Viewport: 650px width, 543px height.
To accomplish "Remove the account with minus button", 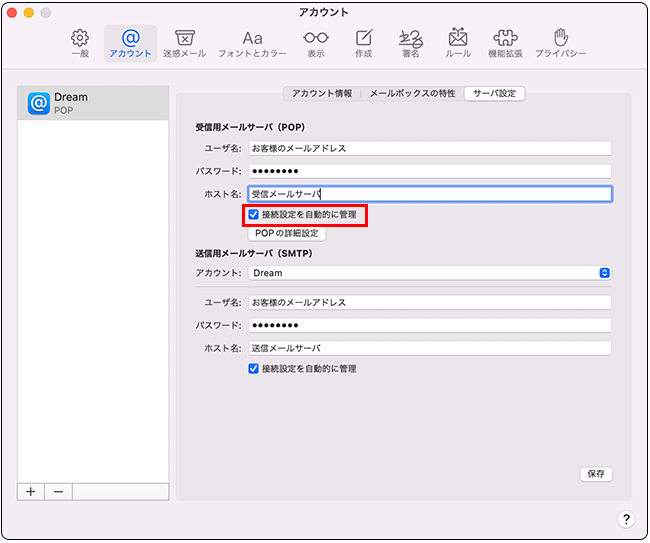I will 58,491.
